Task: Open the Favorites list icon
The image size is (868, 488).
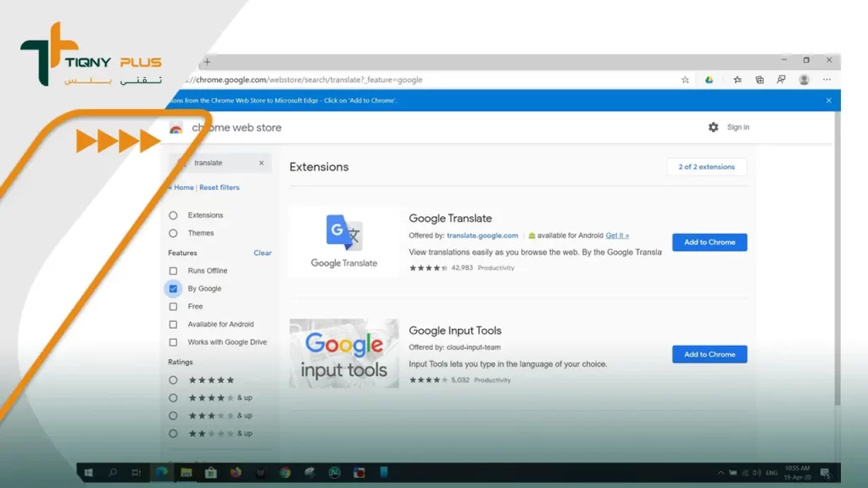Action: pyautogui.click(x=737, y=80)
